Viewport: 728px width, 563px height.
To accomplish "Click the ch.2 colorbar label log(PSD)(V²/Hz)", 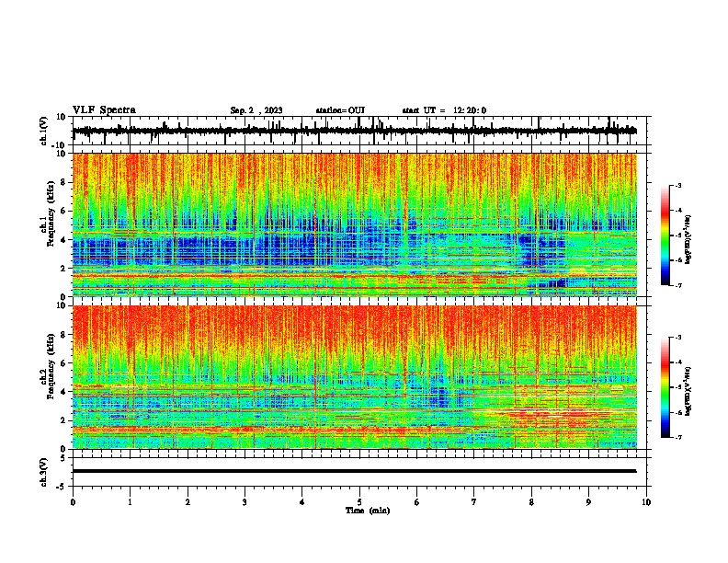I will point(688,392).
